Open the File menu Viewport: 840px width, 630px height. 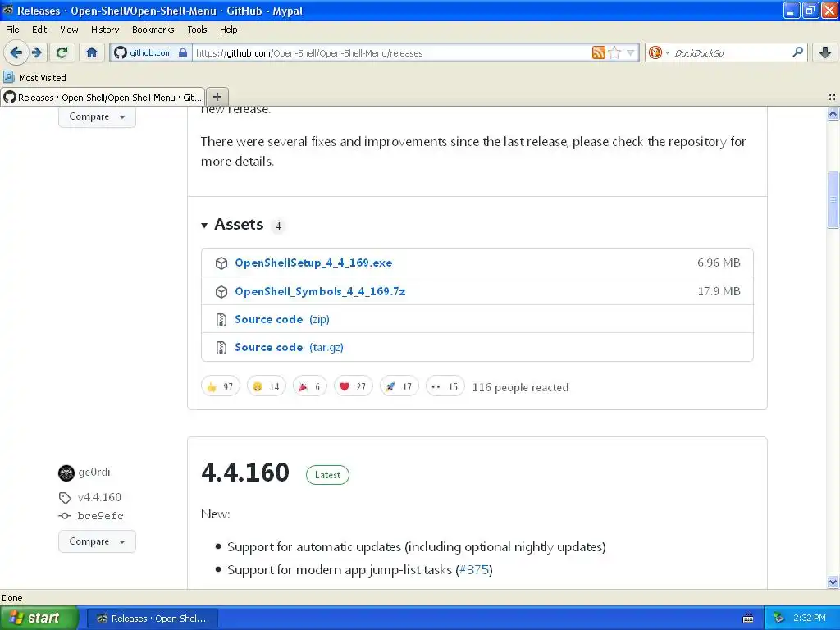(12, 30)
